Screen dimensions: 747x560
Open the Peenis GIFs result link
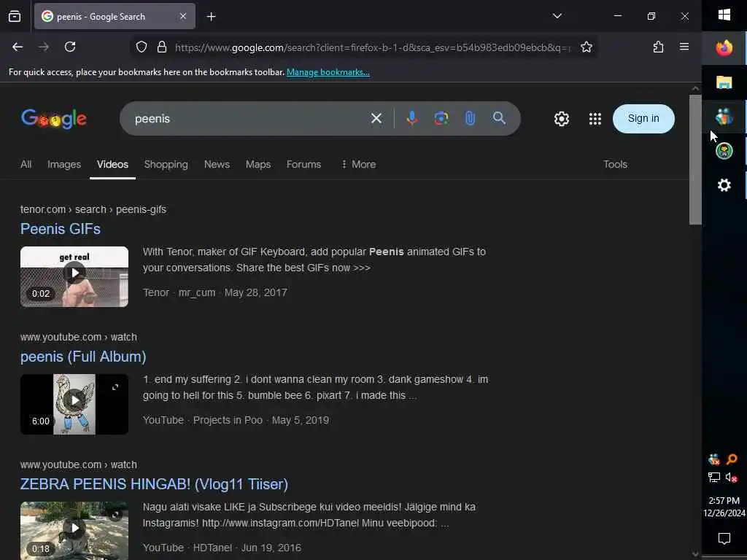(x=60, y=229)
